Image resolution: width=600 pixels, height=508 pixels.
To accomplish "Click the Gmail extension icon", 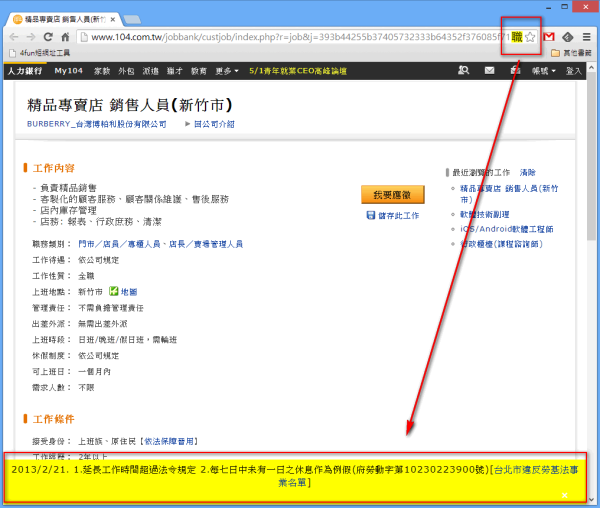I will coord(549,37).
